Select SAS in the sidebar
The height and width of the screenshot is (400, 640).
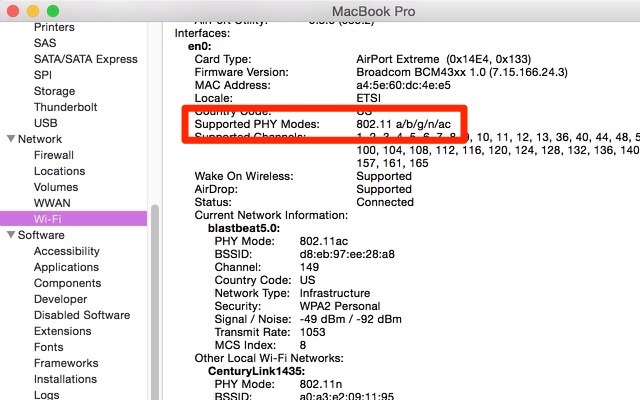click(x=45, y=43)
